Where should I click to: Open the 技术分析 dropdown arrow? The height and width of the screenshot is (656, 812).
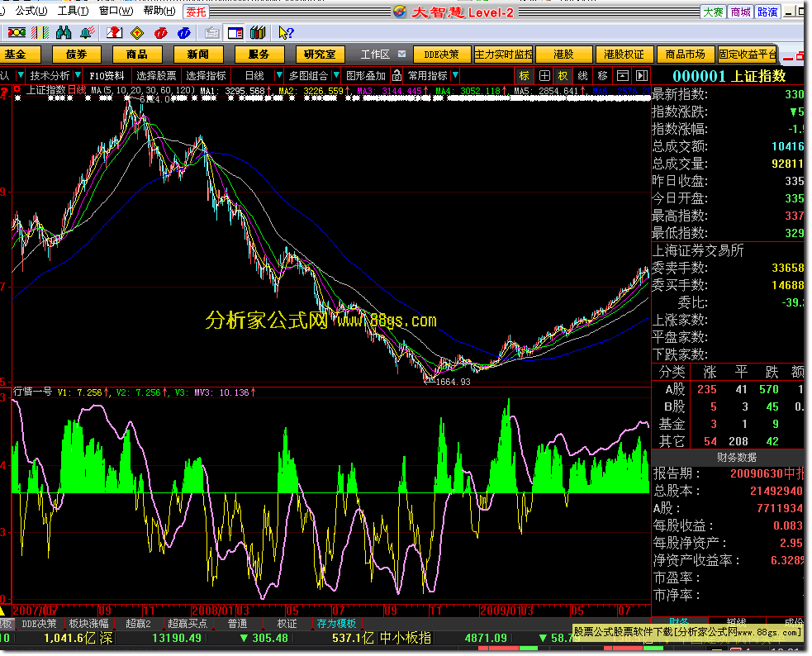coord(78,75)
